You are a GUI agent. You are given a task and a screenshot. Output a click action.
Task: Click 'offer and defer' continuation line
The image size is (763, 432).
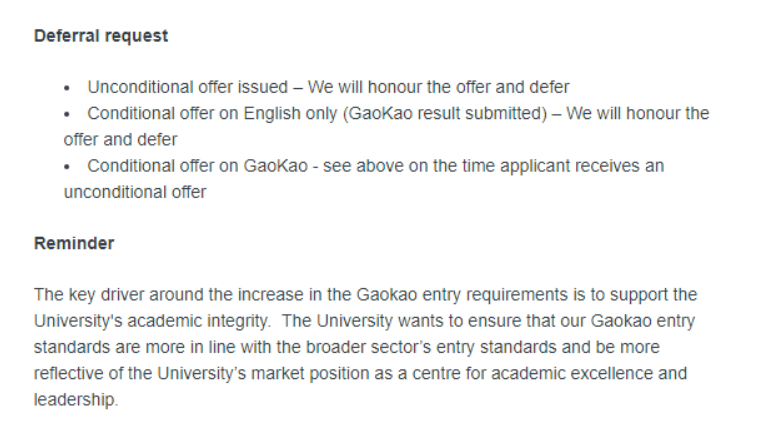[x=120, y=140]
